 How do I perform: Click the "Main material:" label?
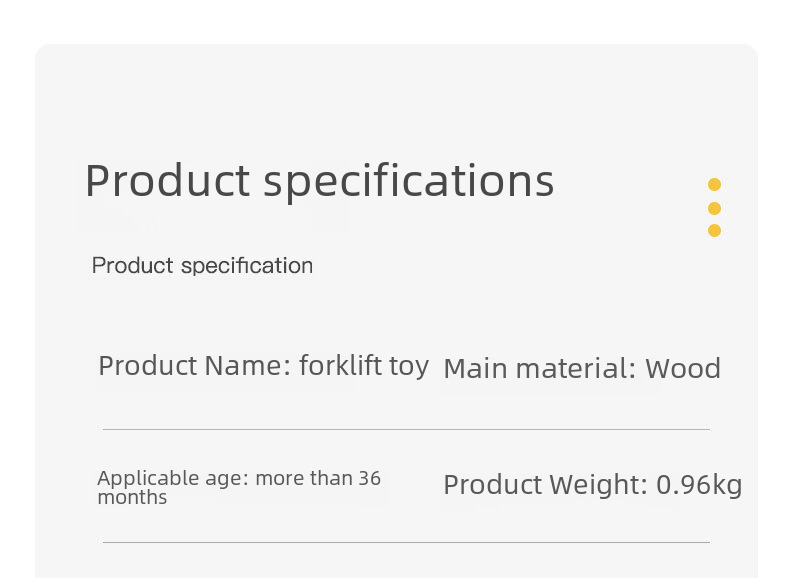click(x=539, y=369)
